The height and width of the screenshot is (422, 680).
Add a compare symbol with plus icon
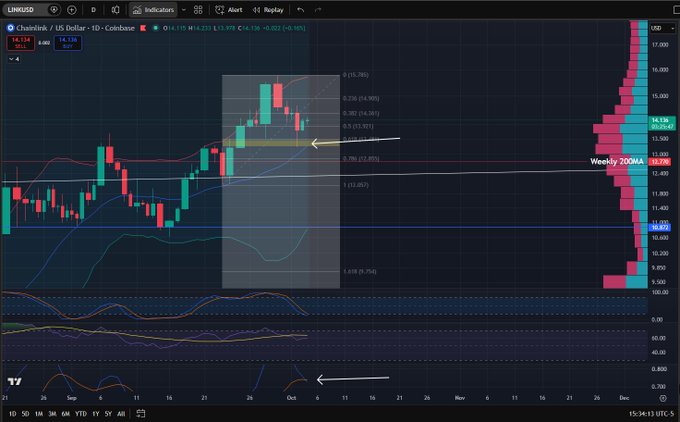pos(72,10)
